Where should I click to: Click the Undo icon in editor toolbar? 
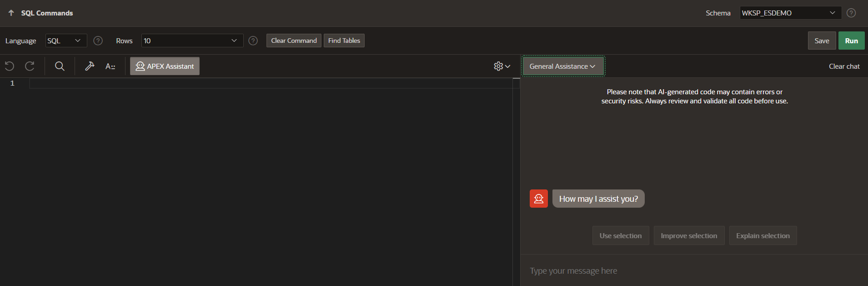[x=10, y=66]
